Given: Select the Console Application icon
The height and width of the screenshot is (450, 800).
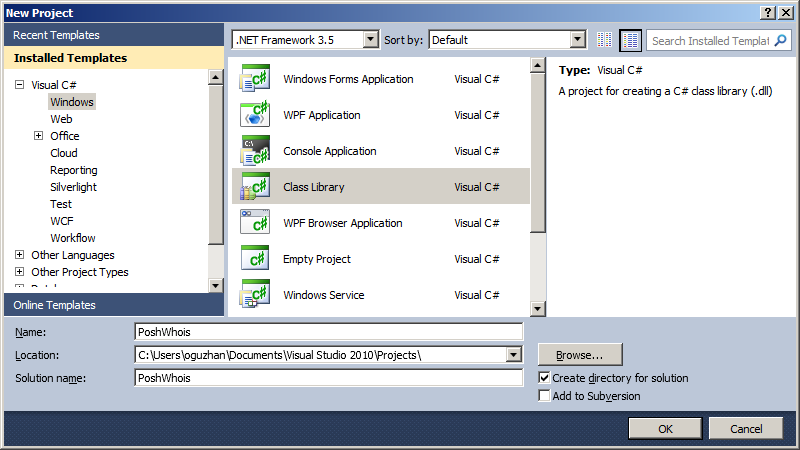Looking at the screenshot, I should [255, 151].
